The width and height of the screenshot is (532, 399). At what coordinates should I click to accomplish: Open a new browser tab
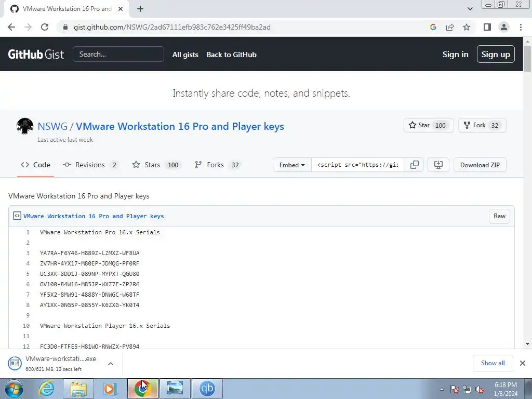140,9
